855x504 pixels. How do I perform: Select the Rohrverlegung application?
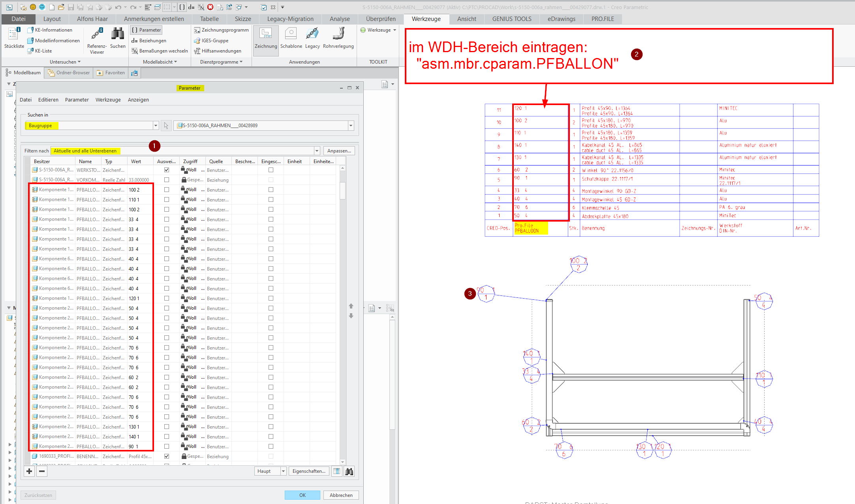point(338,38)
